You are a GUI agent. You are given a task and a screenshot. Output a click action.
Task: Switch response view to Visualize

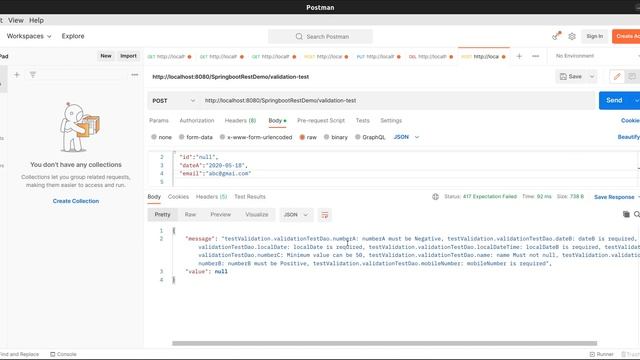tap(257, 215)
